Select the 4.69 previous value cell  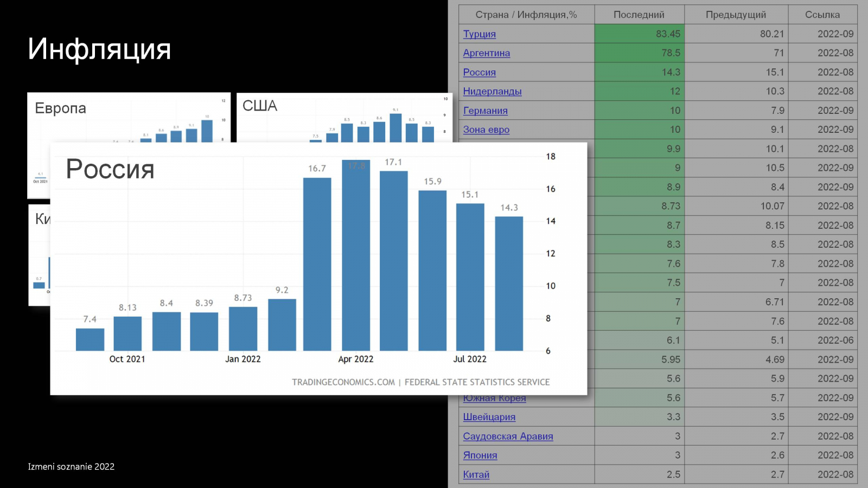coord(736,359)
